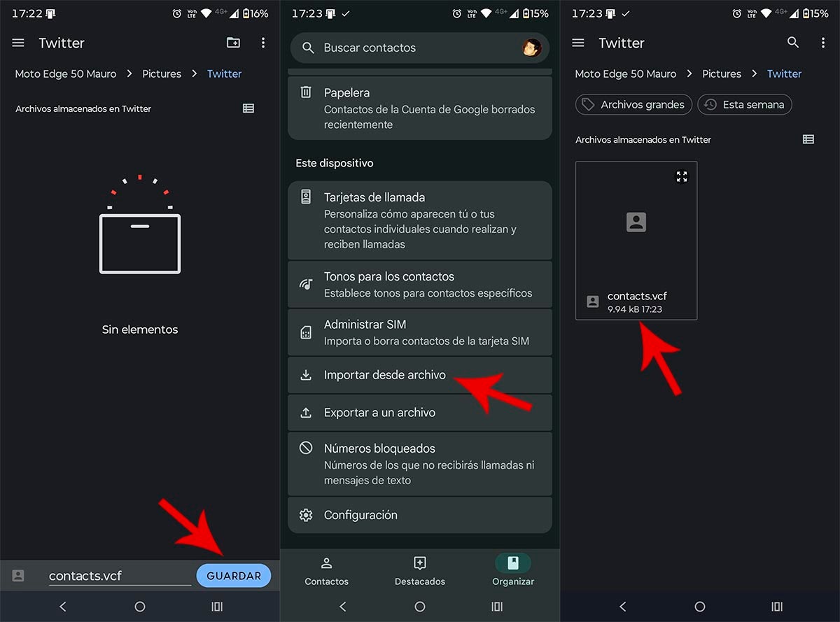Screen dimensions: 840x622
Task: Tap home button in right screen
Action: 700,607
